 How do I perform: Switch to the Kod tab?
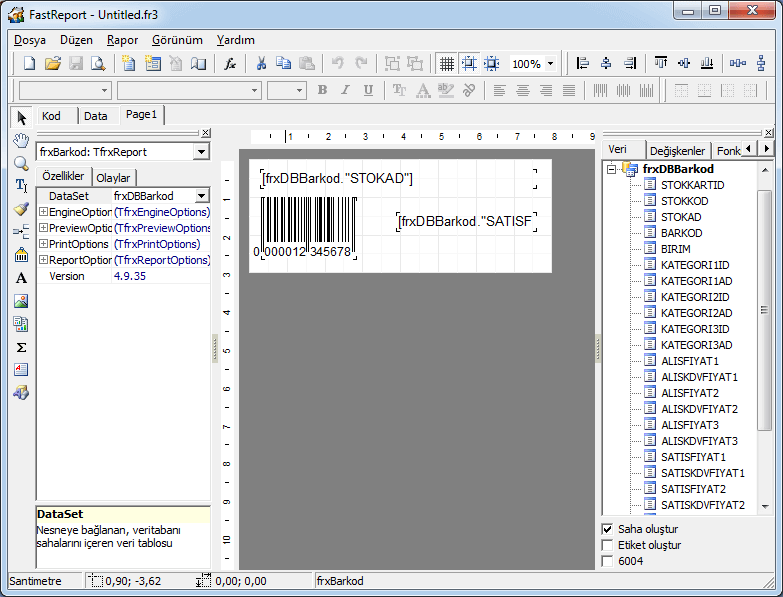(x=51, y=116)
